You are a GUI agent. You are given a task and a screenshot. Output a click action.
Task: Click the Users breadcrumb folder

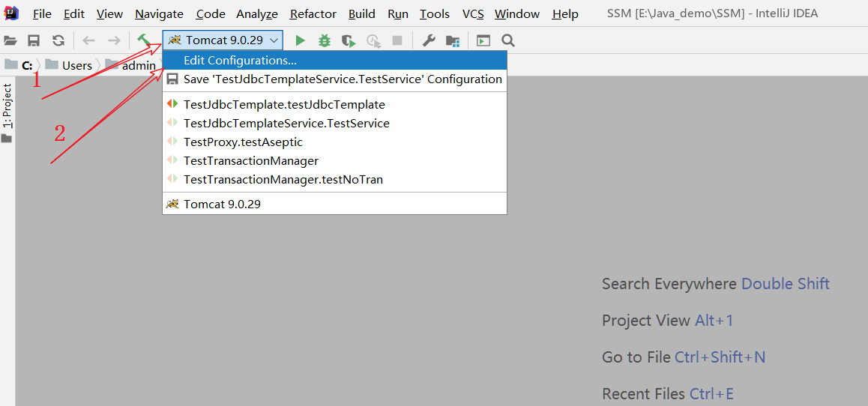pyautogui.click(x=76, y=65)
